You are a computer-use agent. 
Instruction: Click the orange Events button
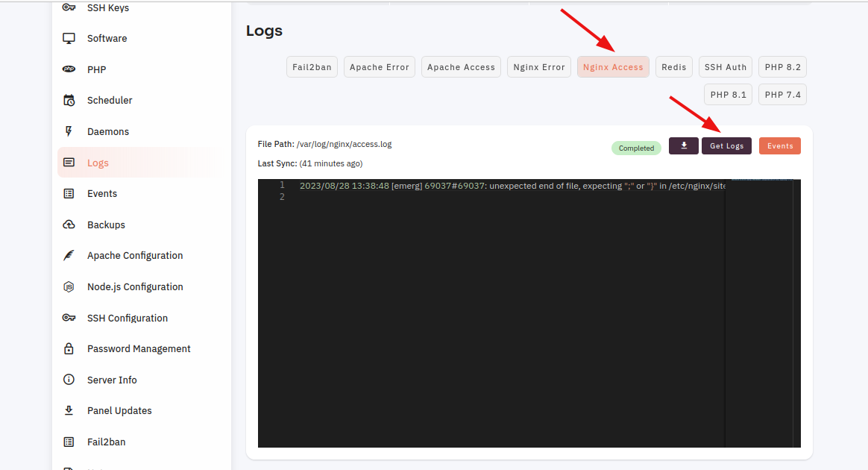click(779, 145)
